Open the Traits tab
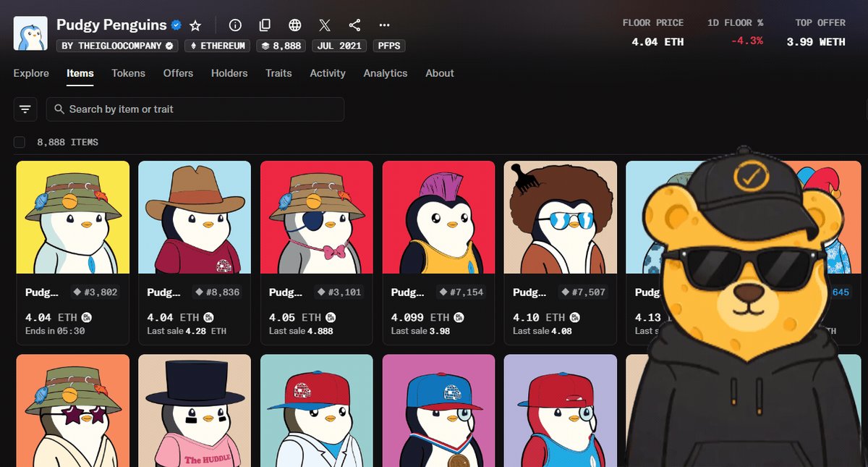The width and height of the screenshot is (868, 467). [278, 73]
